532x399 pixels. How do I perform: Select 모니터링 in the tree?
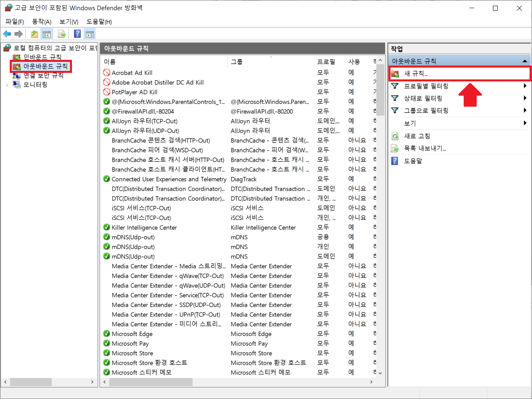35,85
